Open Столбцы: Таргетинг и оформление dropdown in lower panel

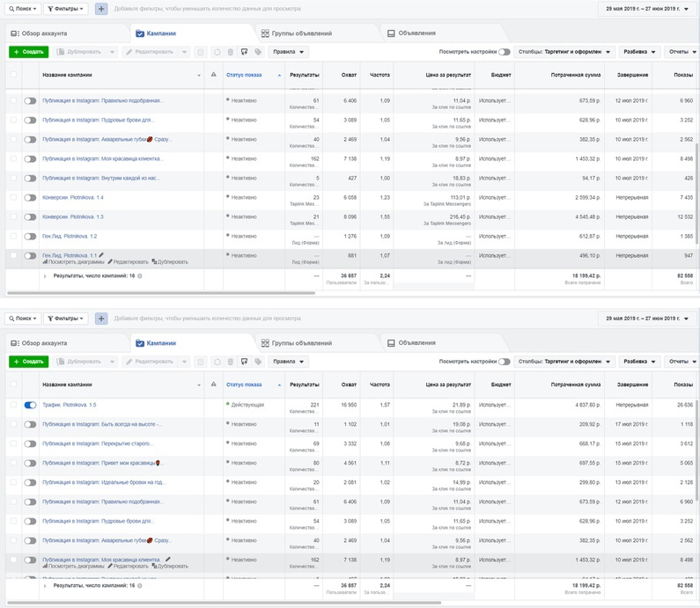tap(564, 362)
